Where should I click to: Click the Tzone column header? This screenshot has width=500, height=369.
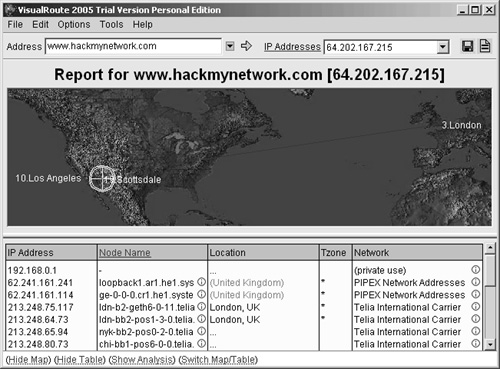click(x=335, y=253)
